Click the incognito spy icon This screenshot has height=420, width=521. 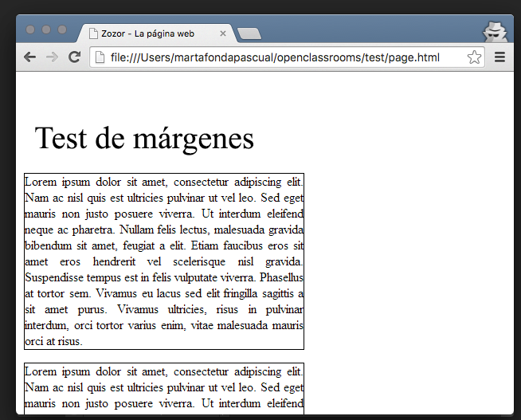495,32
